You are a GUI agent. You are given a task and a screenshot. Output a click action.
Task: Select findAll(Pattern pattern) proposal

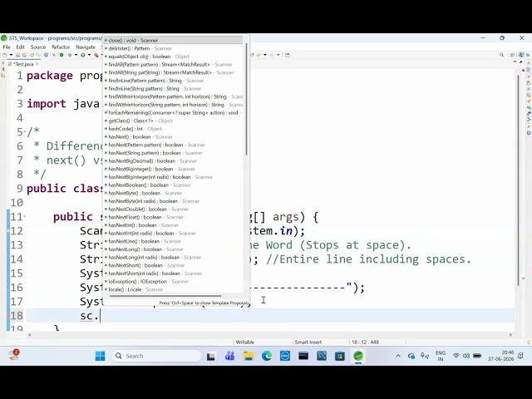click(x=173, y=65)
